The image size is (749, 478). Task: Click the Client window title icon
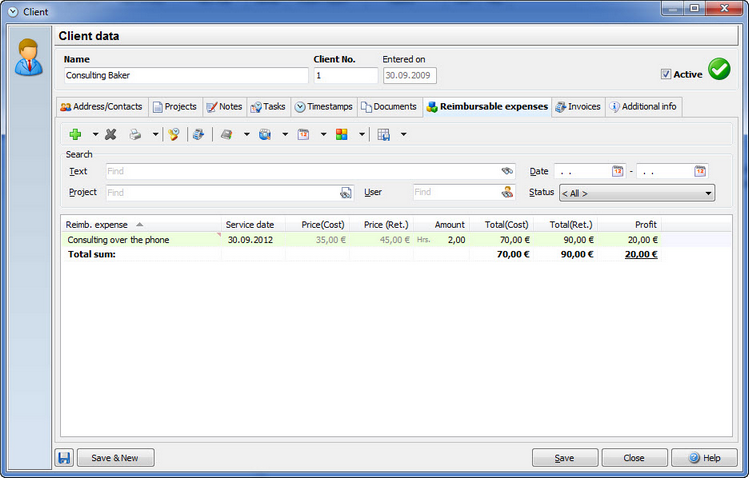click(x=13, y=11)
